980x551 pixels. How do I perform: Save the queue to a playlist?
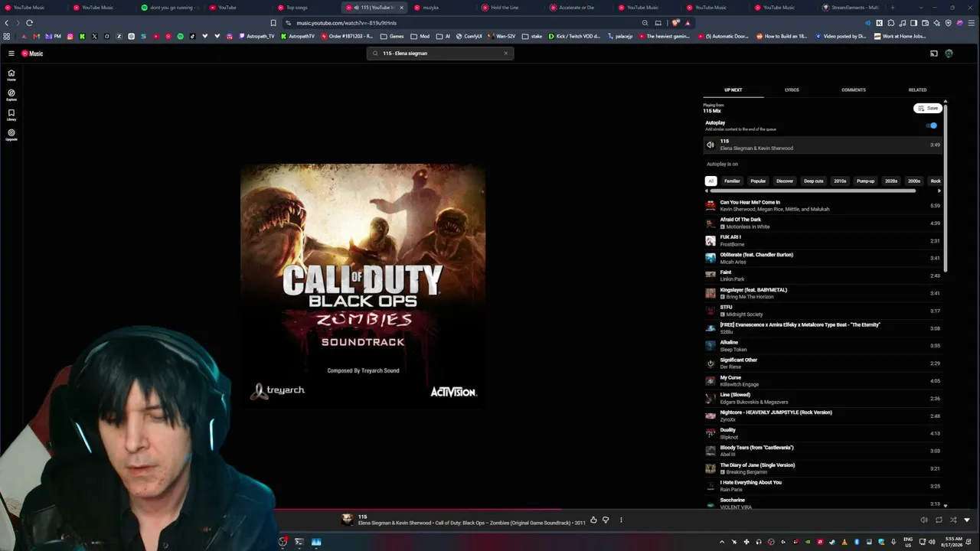tap(928, 108)
